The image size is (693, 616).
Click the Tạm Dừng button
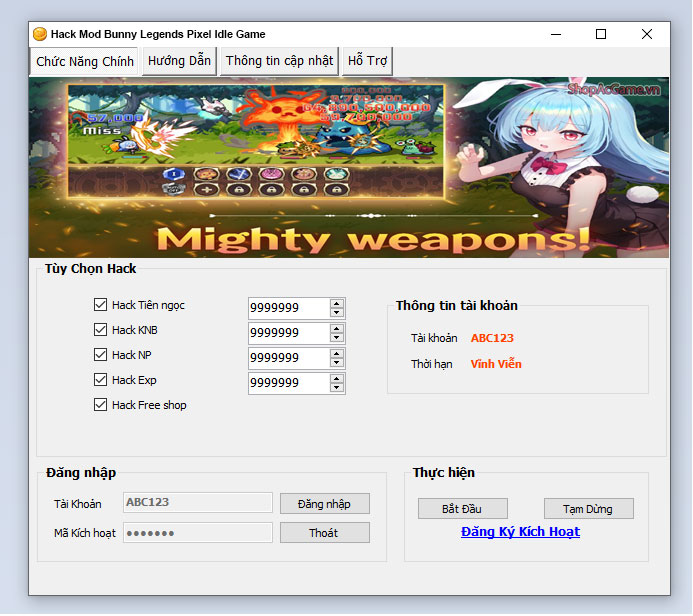pyautogui.click(x=589, y=509)
